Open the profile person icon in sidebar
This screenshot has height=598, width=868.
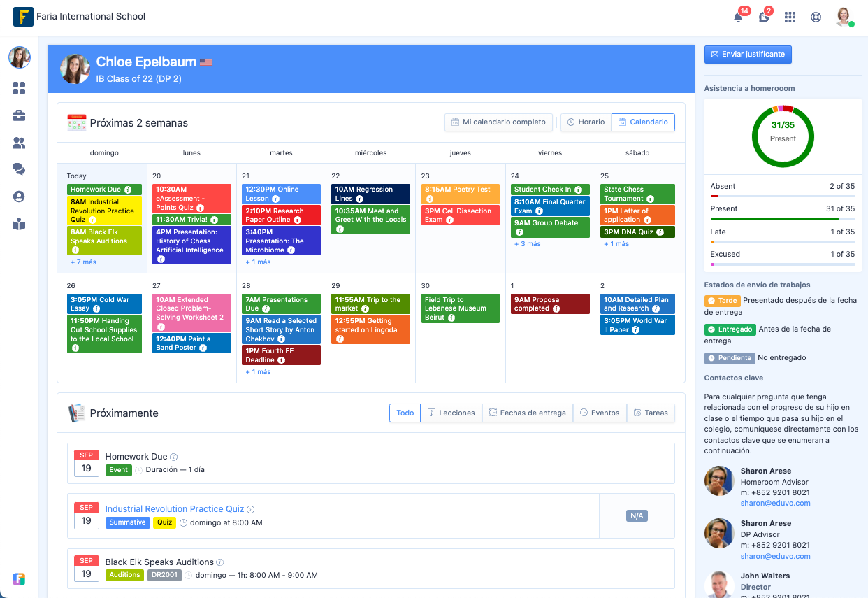point(19,197)
